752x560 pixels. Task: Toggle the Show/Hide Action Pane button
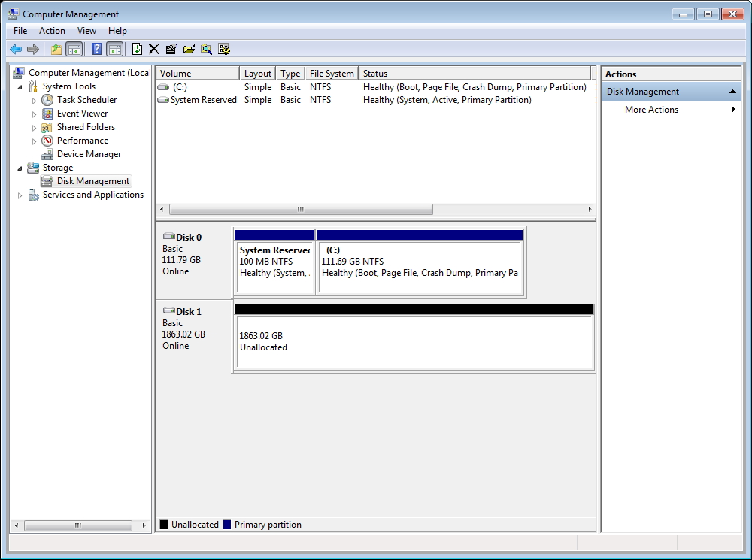pos(114,49)
